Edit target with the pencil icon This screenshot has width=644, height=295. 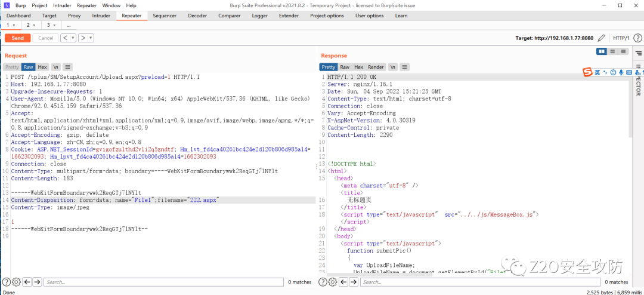click(x=601, y=38)
